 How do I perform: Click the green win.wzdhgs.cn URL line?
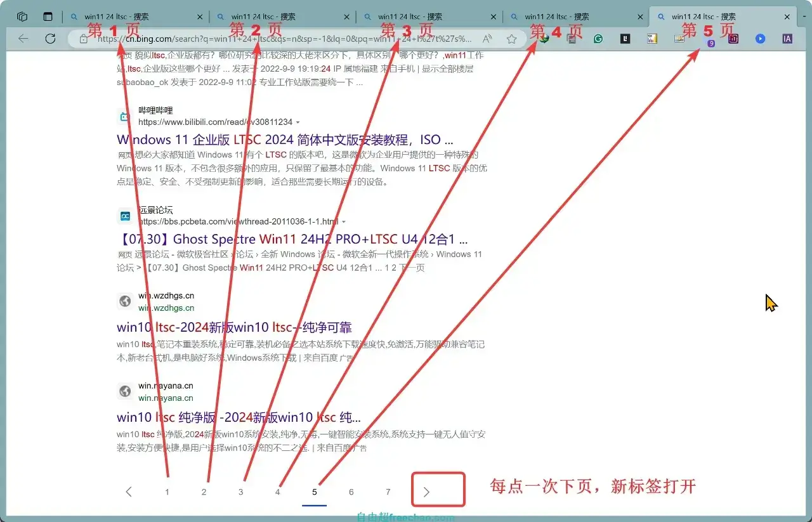click(166, 308)
